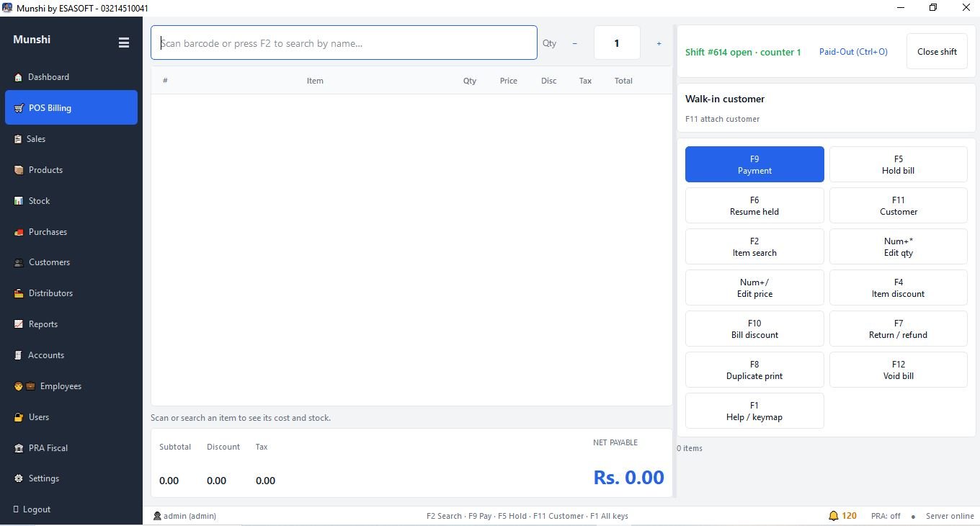Click the PRA: off status indicator
Image resolution: width=980 pixels, height=526 pixels.
pos(886,516)
